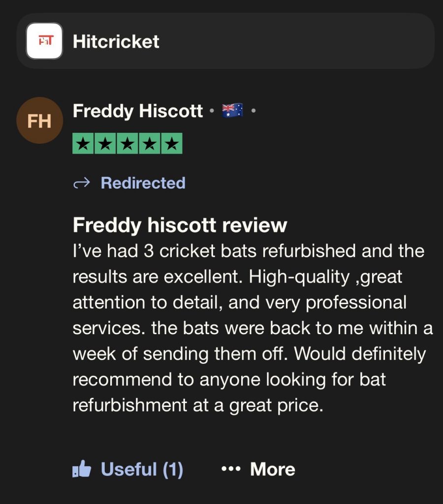443x504 pixels.
Task: Expand the More menu label
Action: [272, 470]
